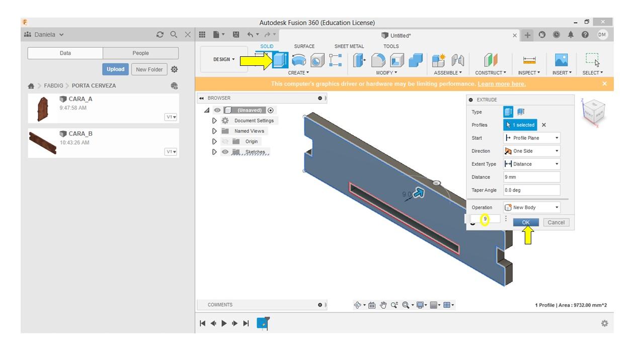The height and width of the screenshot is (362, 644).
Task: Clear the selected profiles
Action: 544,125
